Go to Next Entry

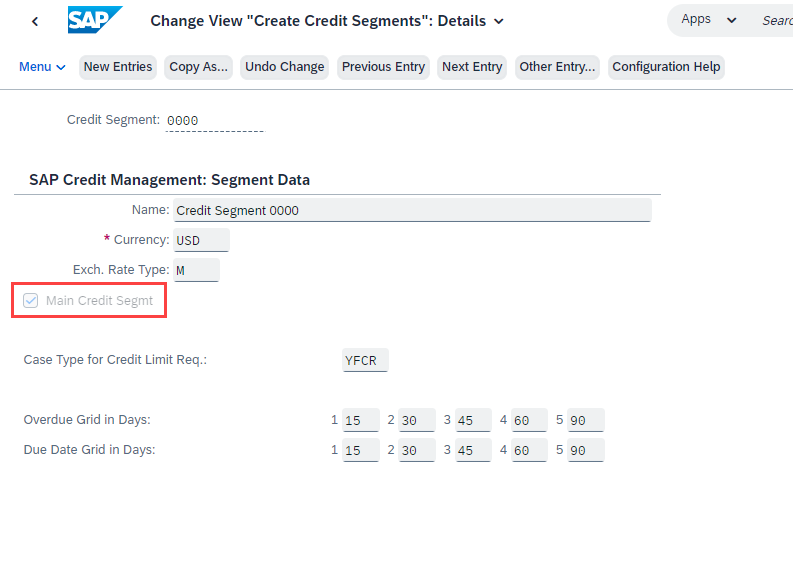click(472, 67)
